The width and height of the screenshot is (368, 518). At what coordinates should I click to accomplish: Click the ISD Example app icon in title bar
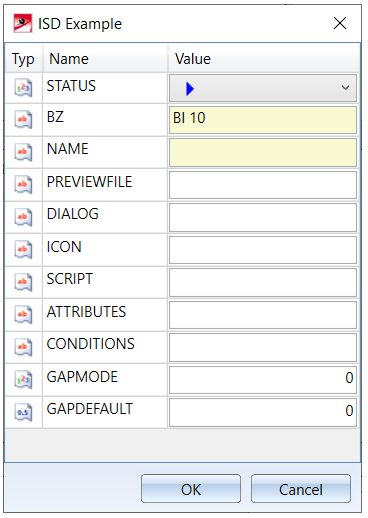23,23
